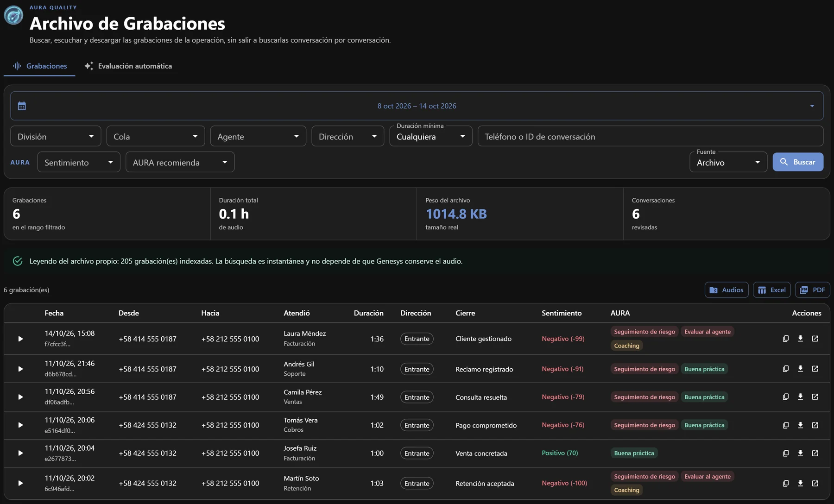Open the Dirección filter dropdown
This screenshot has width=834, height=504.
(347, 136)
